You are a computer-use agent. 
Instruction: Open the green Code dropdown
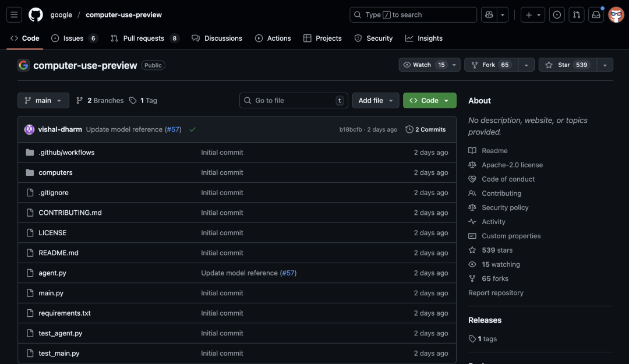[x=429, y=100]
